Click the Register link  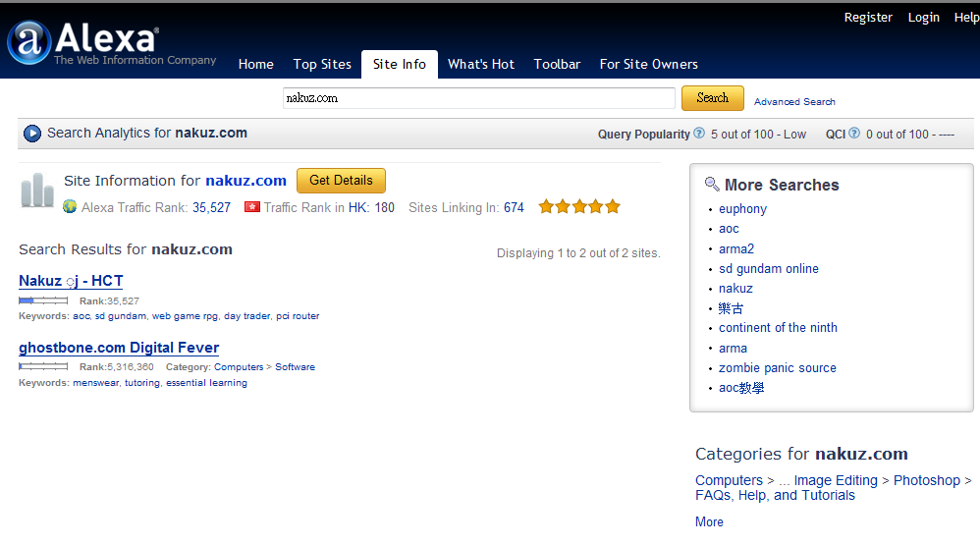point(868,18)
